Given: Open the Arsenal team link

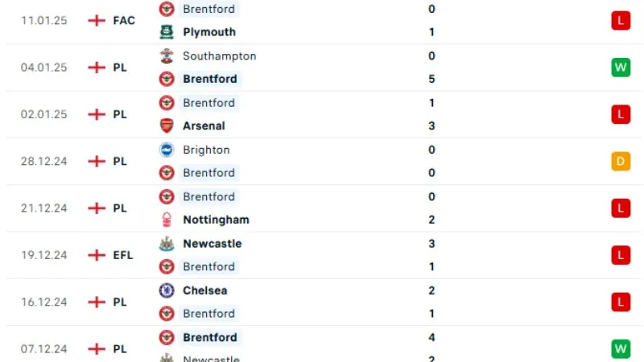Looking at the screenshot, I should click(x=204, y=125).
